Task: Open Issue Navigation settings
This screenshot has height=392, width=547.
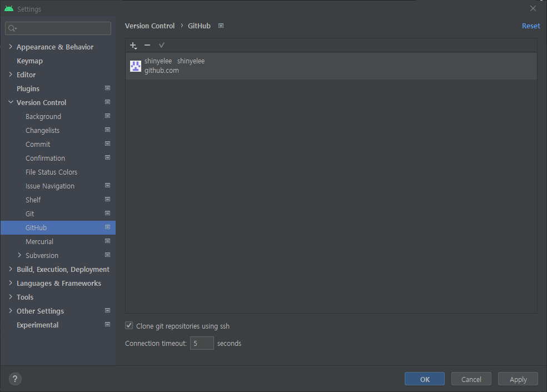Action: [50, 186]
